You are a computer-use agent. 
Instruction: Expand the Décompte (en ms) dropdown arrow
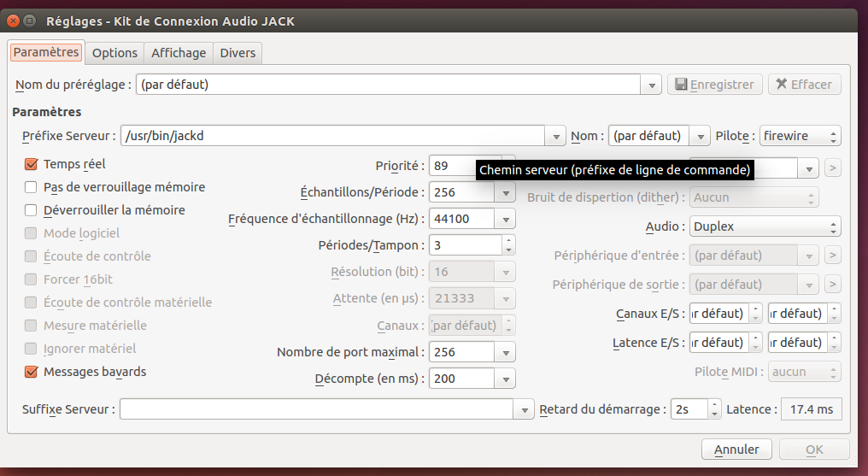tap(506, 379)
